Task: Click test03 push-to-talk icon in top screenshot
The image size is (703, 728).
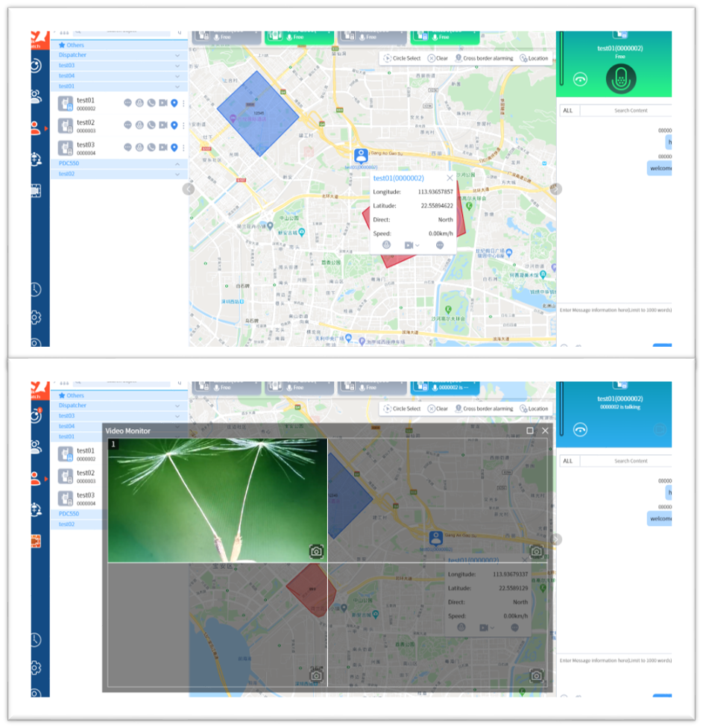Action: [x=139, y=147]
